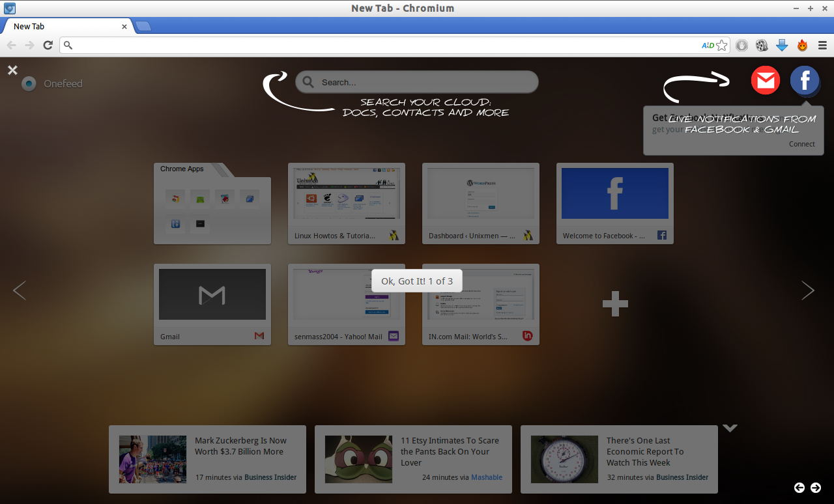The height and width of the screenshot is (504, 834).
Task: Click Ok, Got It! 1 of 3
Action: (x=417, y=281)
